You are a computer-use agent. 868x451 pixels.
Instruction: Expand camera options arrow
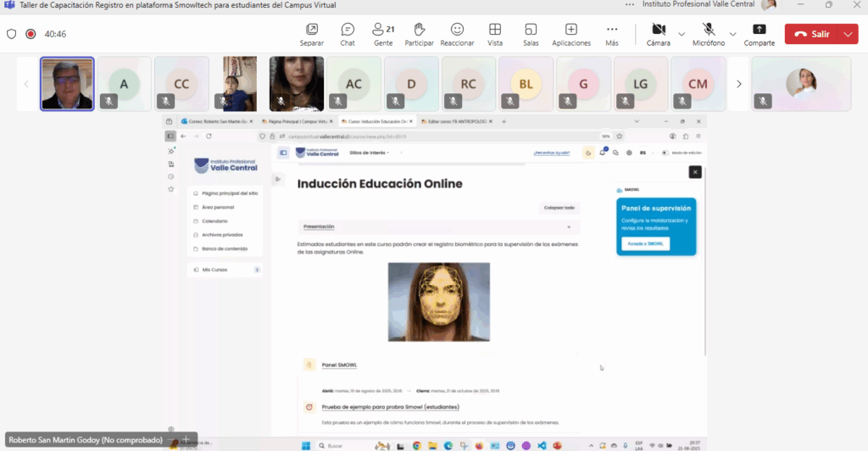(682, 34)
